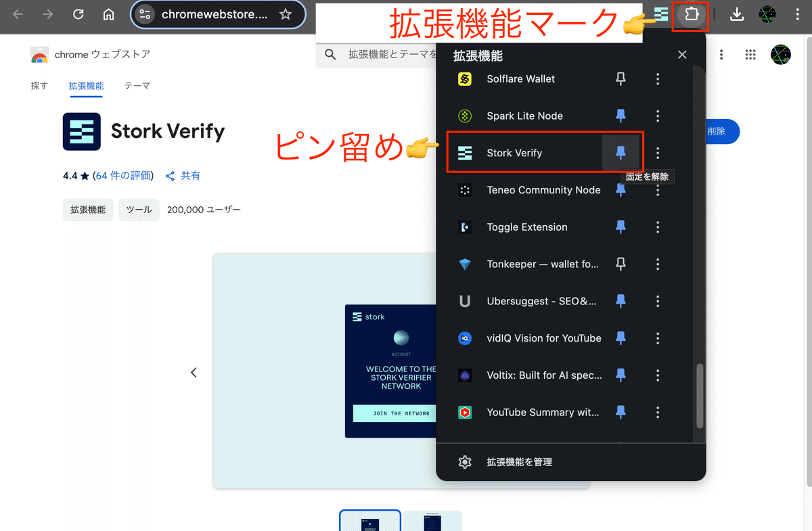The width and height of the screenshot is (812, 531).
Task: Pin the Solflare Wallet extension
Action: tap(621, 78)
